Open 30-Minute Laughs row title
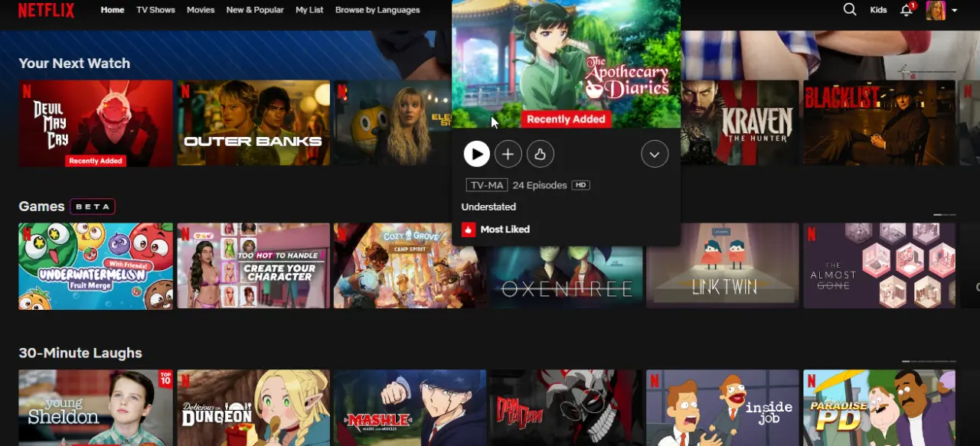 pos(80,353)
